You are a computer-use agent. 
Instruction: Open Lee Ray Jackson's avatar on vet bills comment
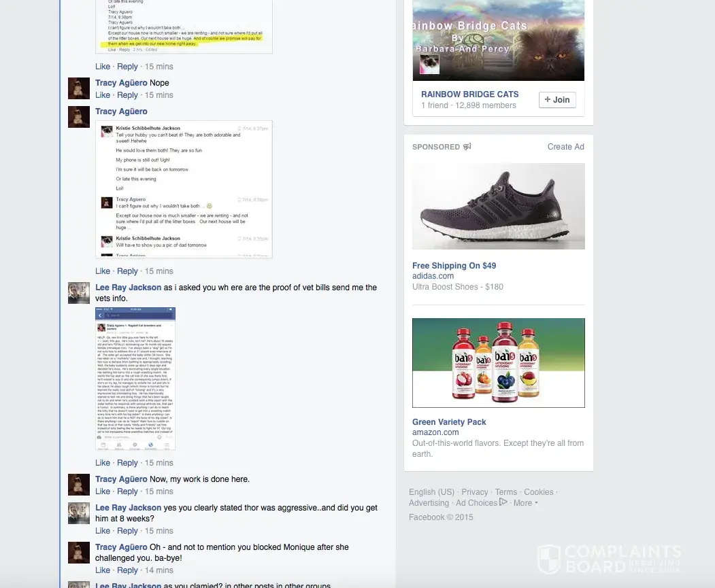pos(79,293)
